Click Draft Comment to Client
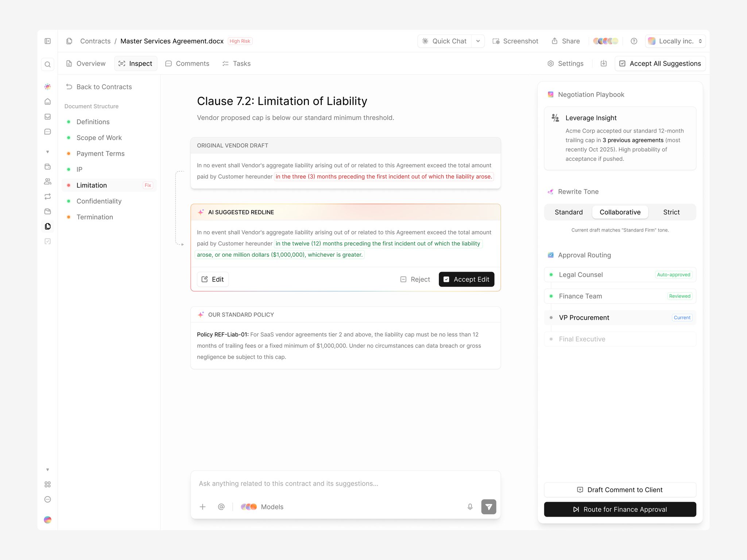747x560 pixels. 620,490
